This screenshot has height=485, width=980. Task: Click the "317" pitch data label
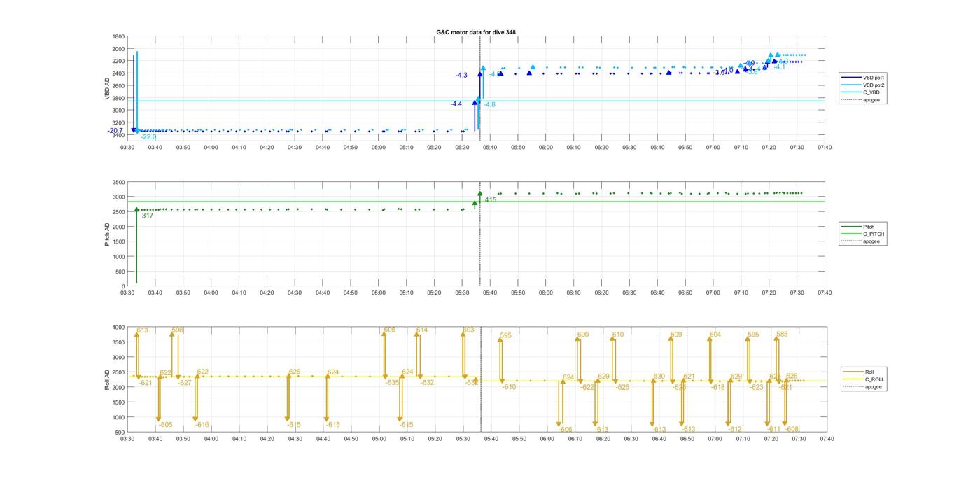(x=148, y=216)
